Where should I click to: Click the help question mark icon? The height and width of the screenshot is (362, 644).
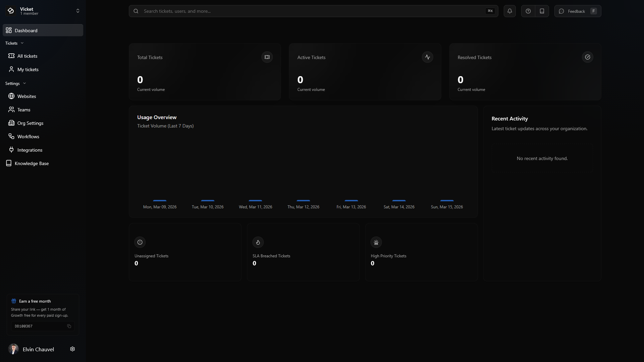pos(528,11)
